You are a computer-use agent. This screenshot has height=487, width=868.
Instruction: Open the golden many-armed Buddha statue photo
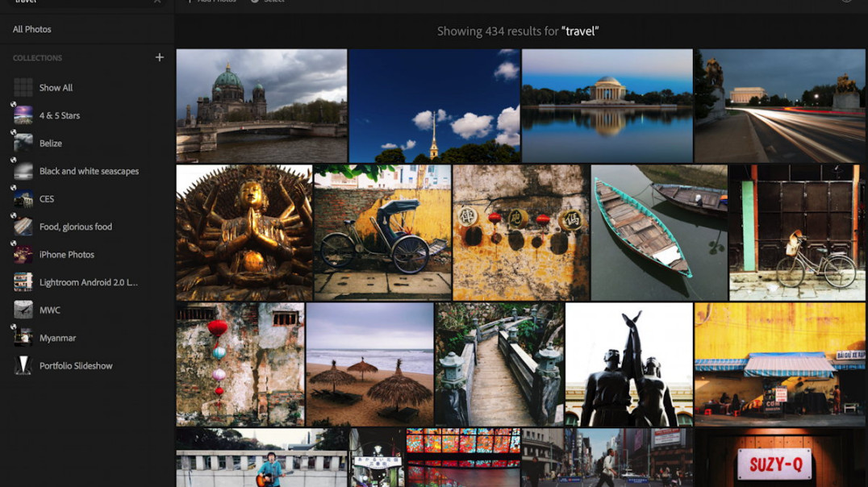pos(244,232)
